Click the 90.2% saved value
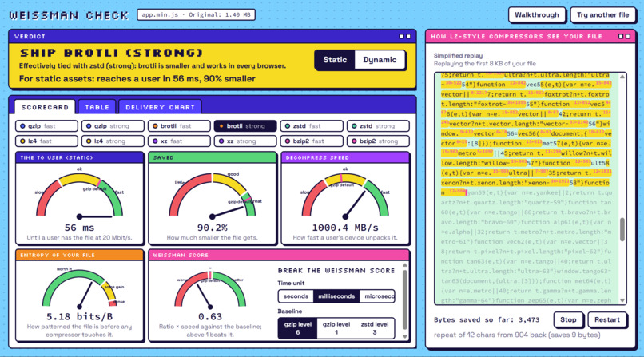The image size is (644, 357). 213,228
